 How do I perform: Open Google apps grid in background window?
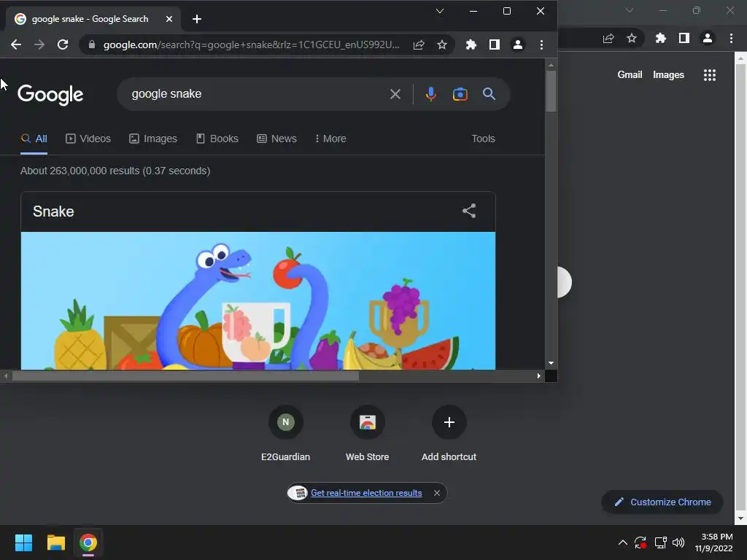[709, 75]
